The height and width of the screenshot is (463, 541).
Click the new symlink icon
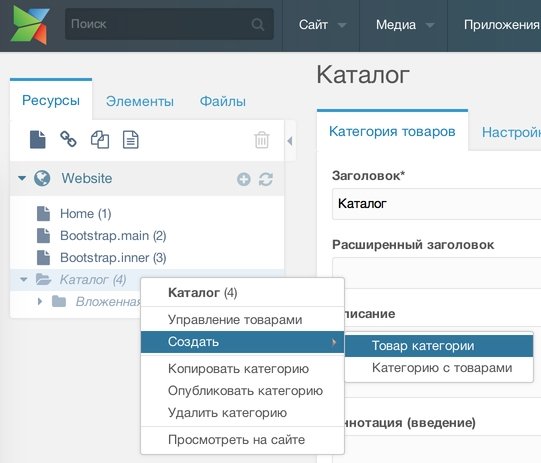[100, 139]
